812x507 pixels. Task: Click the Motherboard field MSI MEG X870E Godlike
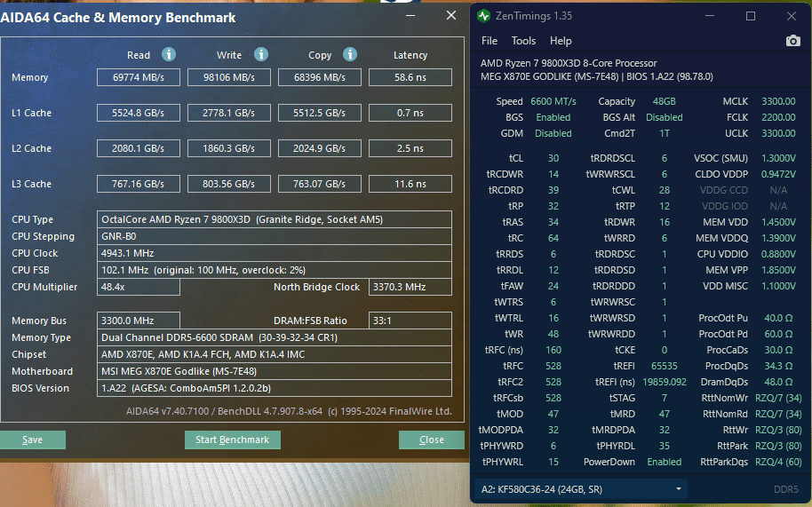click(x=275, y=371)
